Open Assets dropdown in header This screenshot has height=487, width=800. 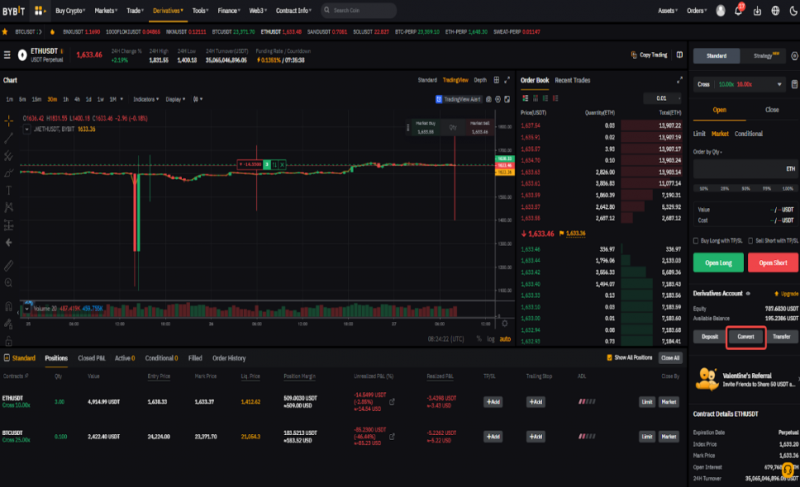point(668,10)
